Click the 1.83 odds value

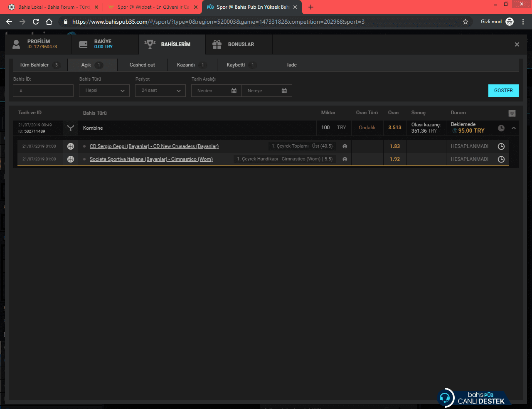[395, 146]
